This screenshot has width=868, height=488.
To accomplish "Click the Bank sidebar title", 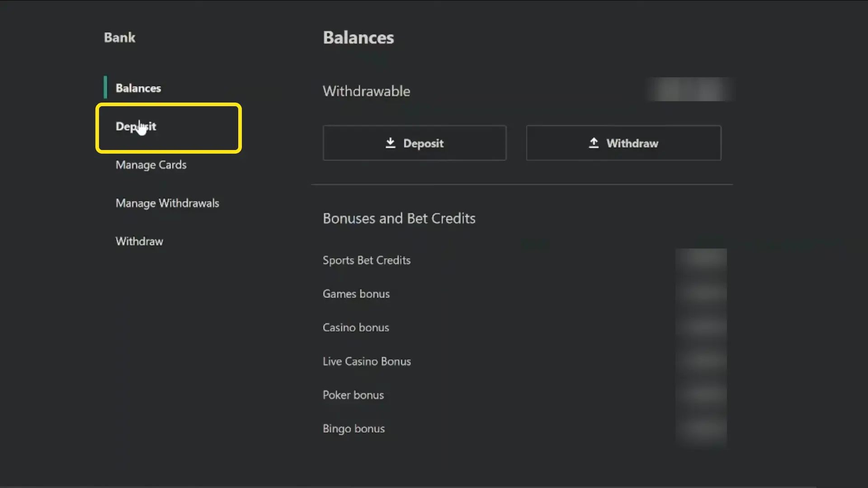I will (x=119, y=38).
